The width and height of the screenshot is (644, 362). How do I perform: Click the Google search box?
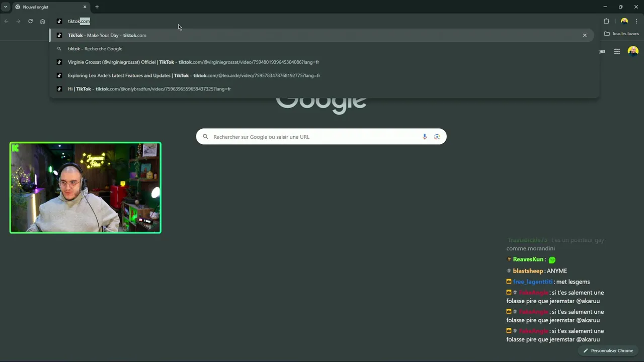(321, 137)
